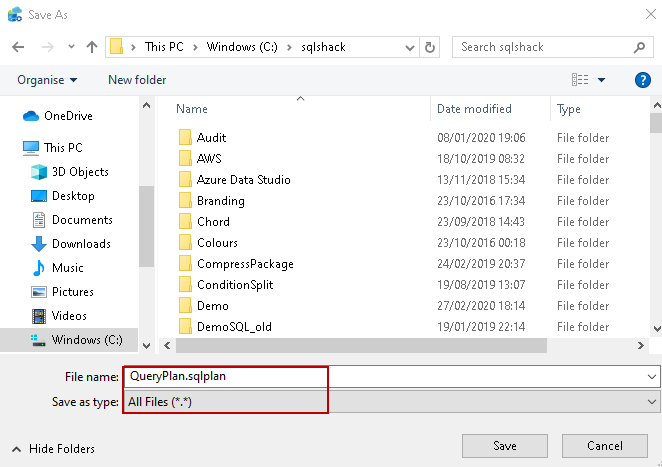
Task: Sort files by Date modified column
Action: pyautogui.click(x=474, y=109)
